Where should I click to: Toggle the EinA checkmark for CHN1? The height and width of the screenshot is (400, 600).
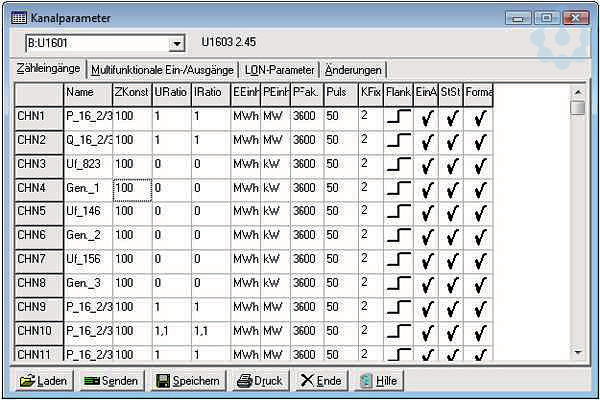pos(427,116)
